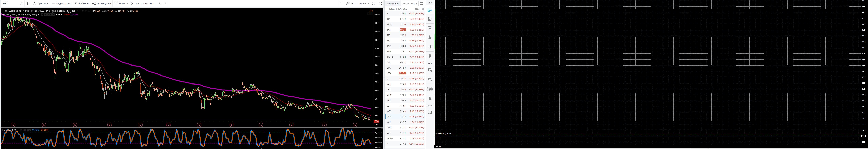The width and height of the screenshot is (868, 149).
Task: Open the watchlist sidebar icon
Action: pos(430,10)
